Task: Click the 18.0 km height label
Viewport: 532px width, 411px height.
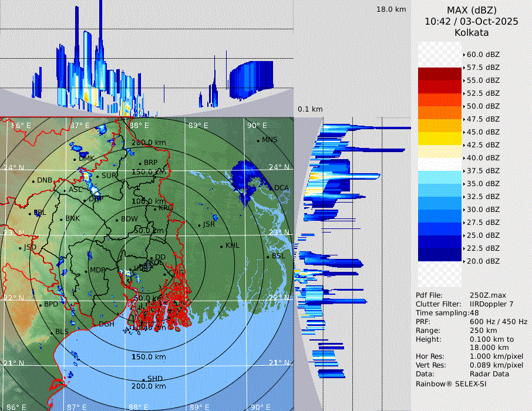Action: click(391, 9)
